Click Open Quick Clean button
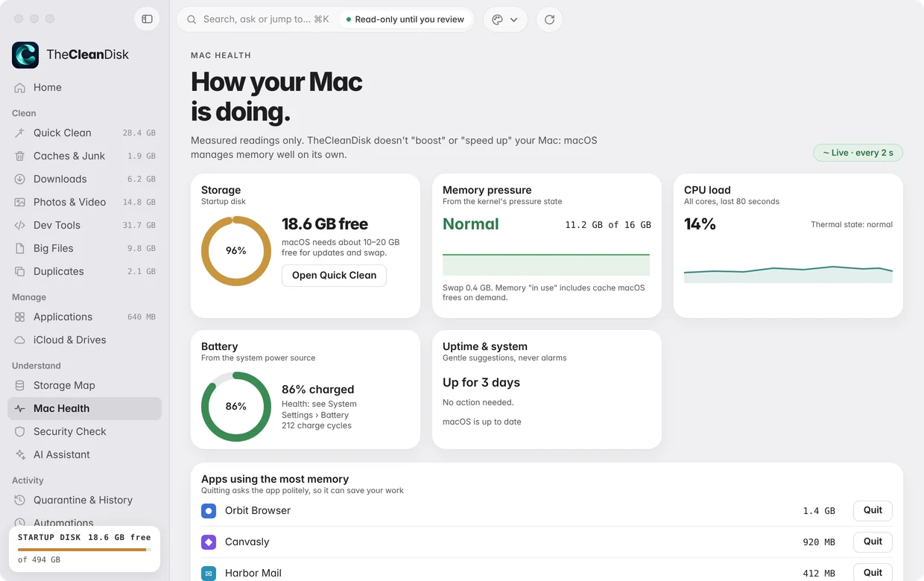The image size is (924, 581). point(334,276)
